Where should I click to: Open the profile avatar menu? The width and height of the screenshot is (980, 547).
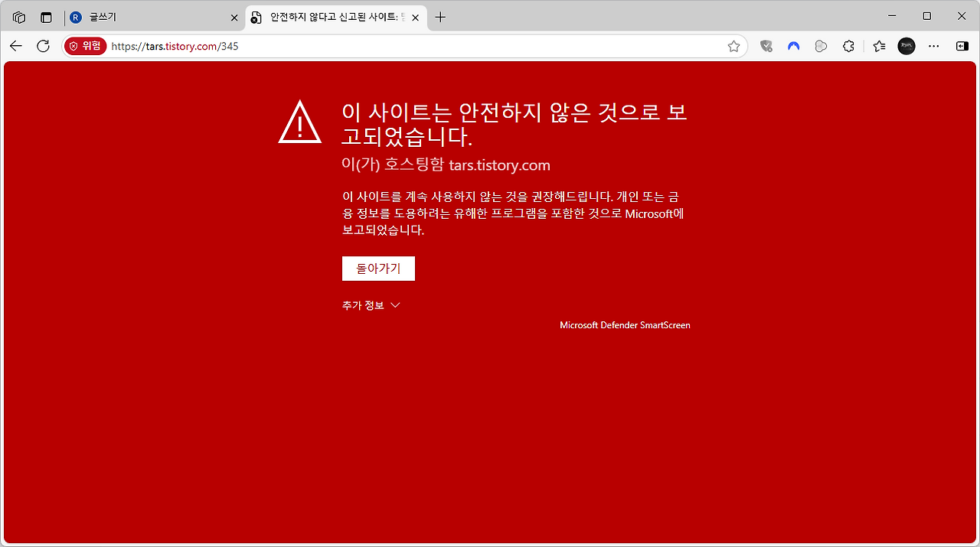click(906, 46)
